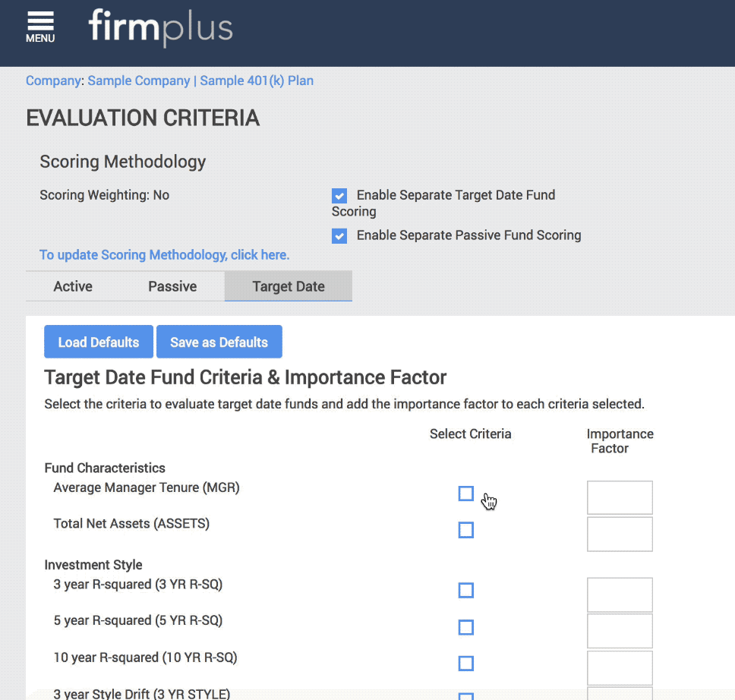The image size is (735, 700).
Task: Click the 'Fund Characteristics' section label
Action: pyautogui.click(x=105, y=468)
